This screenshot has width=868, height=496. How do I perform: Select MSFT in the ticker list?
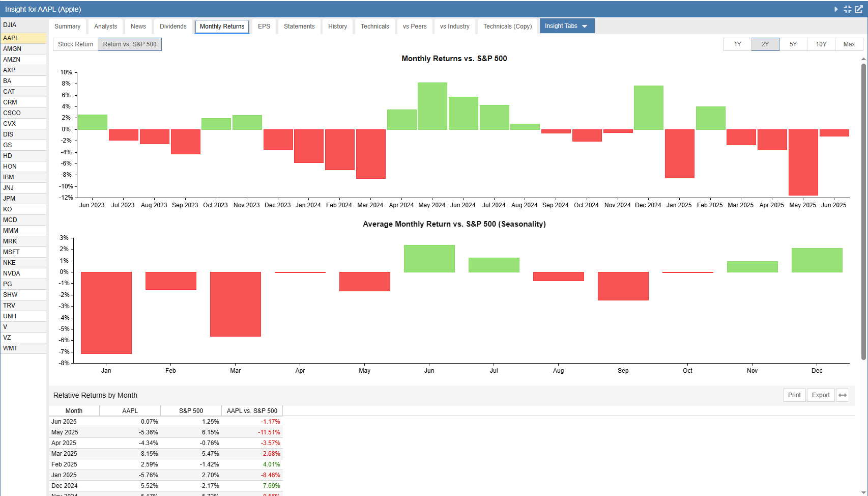(23, 252)
